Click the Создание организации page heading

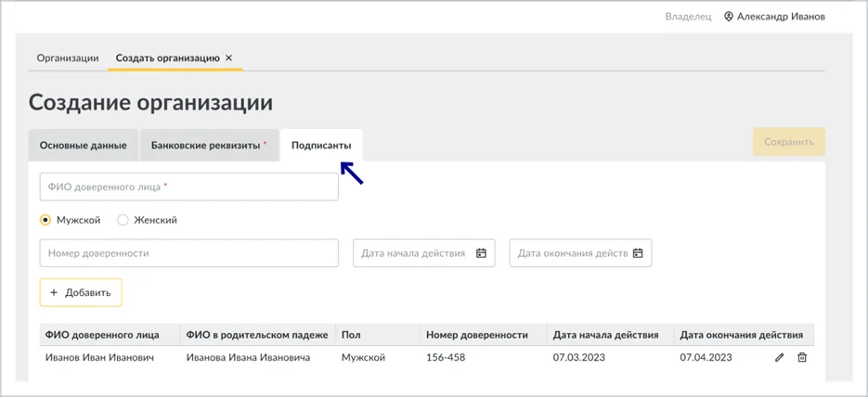coord(150,103)
